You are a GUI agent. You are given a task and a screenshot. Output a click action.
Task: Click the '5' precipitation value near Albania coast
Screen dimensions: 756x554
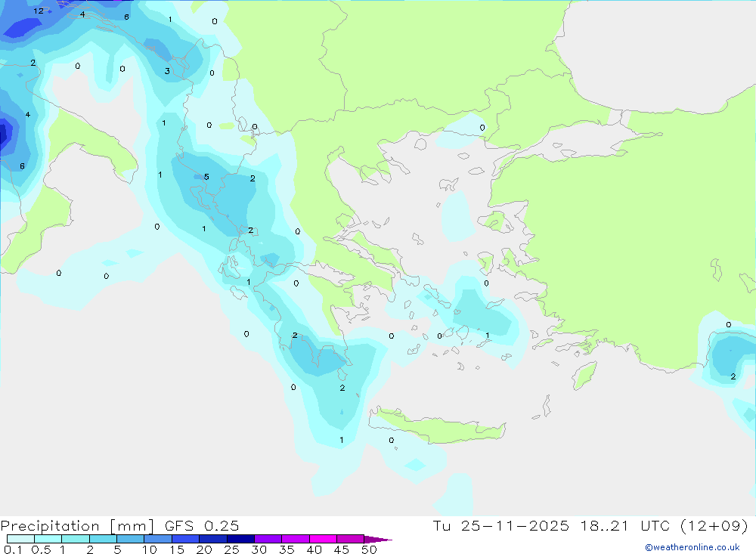[206, 177]
